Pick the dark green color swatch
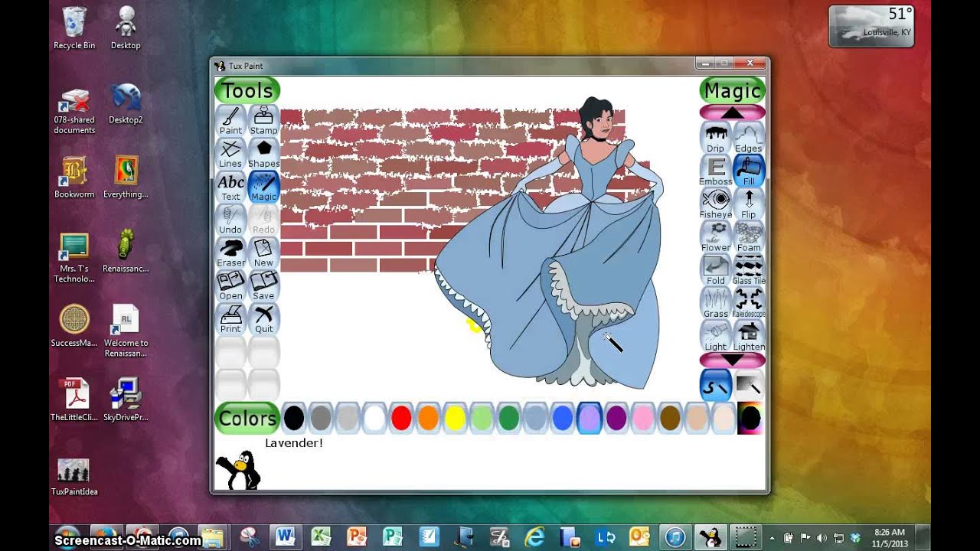 (508, 418)
